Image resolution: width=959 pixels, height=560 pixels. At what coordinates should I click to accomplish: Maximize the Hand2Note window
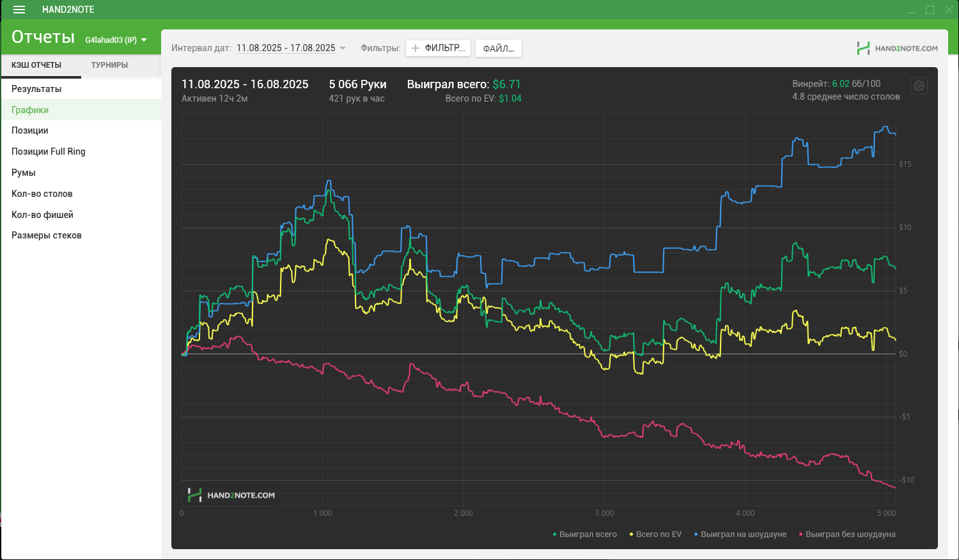click(x=930, y=10)
